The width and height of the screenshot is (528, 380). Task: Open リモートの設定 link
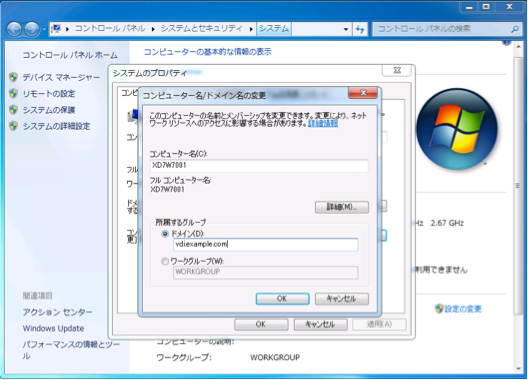click(x=48, y=94)
